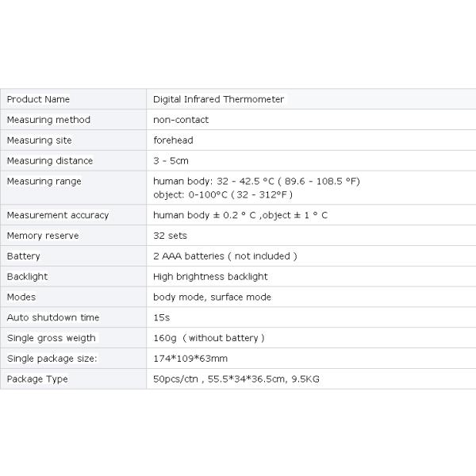Select the "body mode, surface mode" text

click(x=212, y=297)
